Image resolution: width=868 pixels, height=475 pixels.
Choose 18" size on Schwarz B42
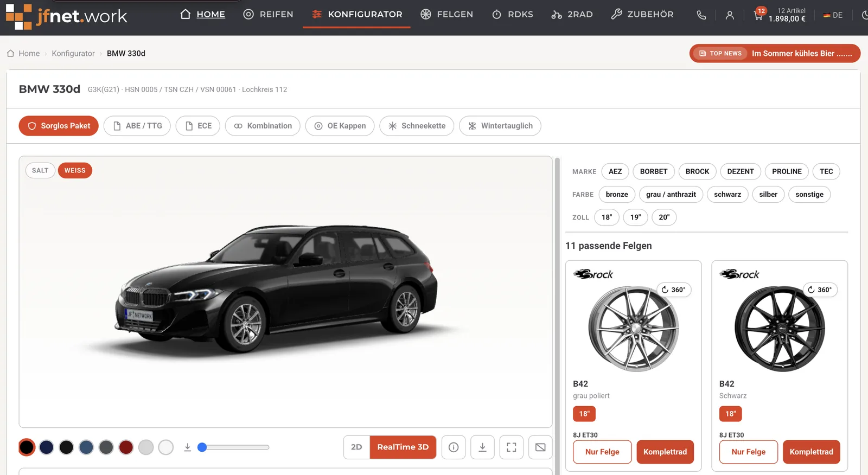click(x=731, y=414)
